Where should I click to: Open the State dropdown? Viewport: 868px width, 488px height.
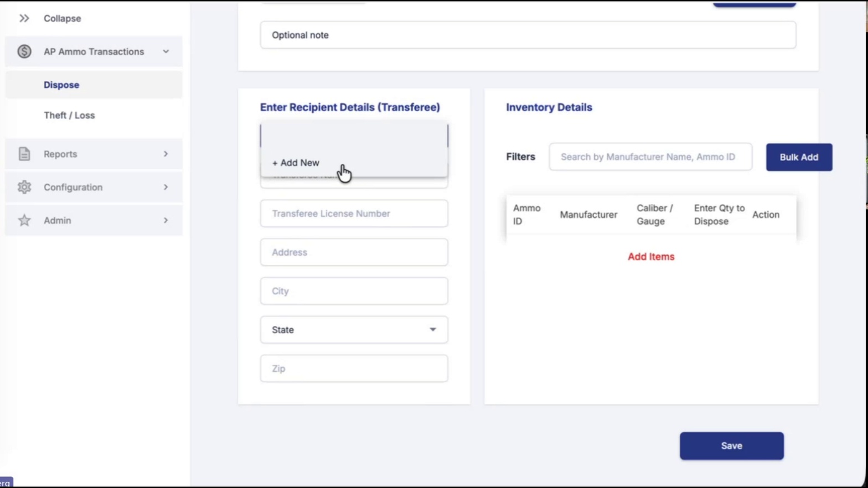tap(354, 330)
